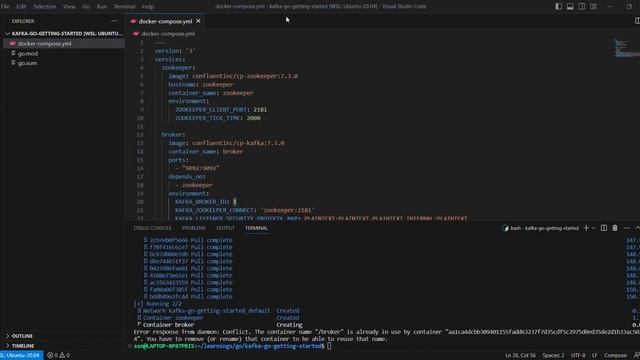Click the docker-compose.yml file icon in Explorer

tap(13, 43)
